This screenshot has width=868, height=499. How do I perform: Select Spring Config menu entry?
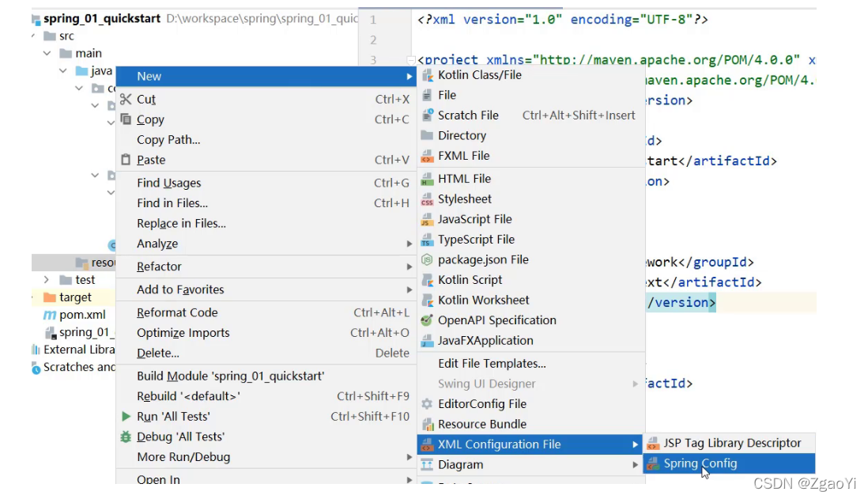[729, 463]
